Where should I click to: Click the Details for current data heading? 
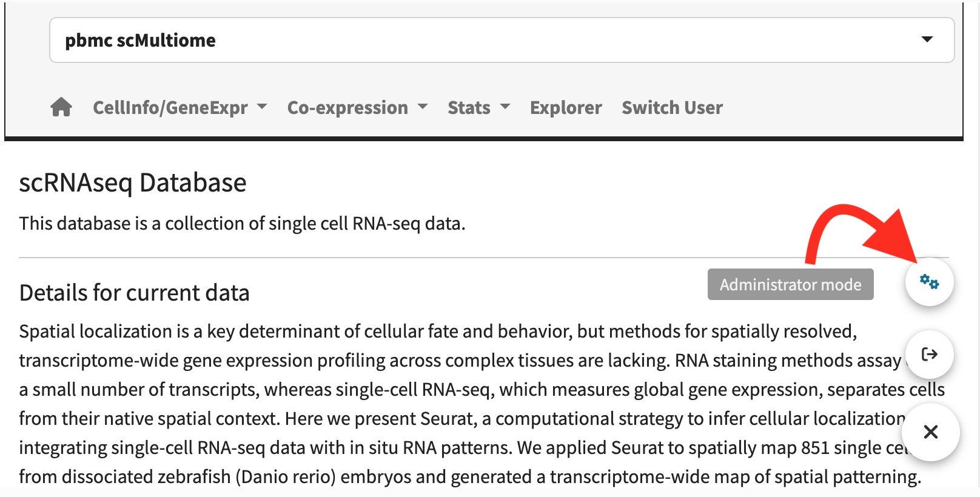tap(135, 293)
